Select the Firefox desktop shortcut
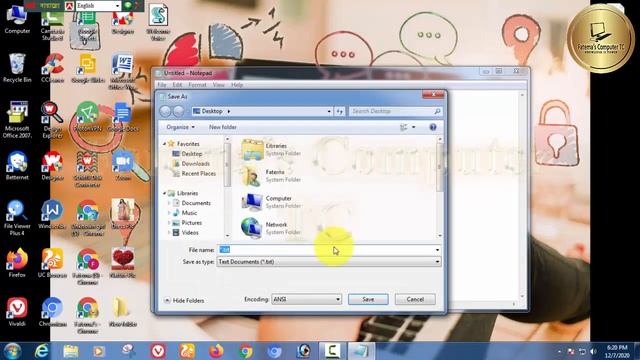640x360 pixels. coord(17,263)
